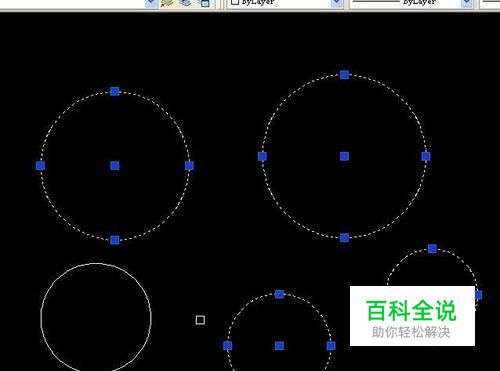Viewport: 500px width, 371px height.
Task: Select center grip of upper-left dashed circle
Action: point(115,166)
